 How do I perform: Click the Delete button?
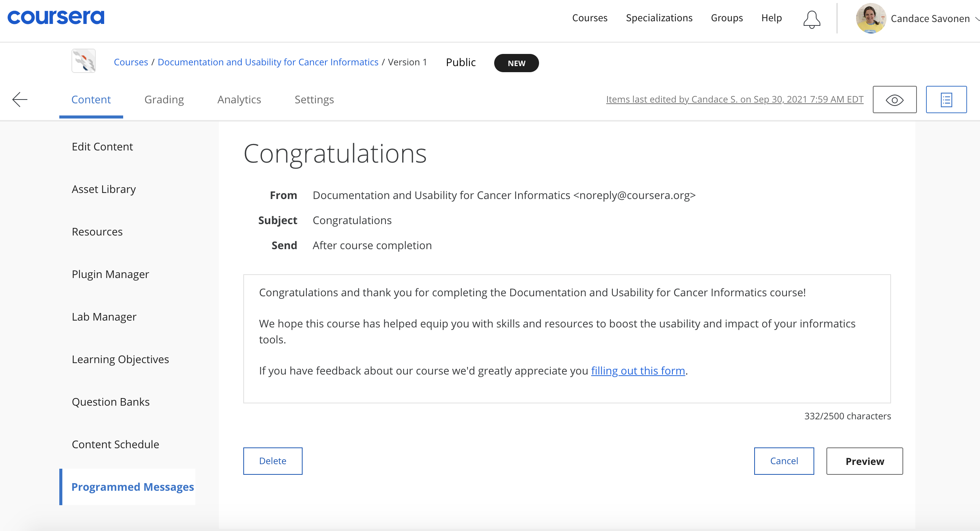273,461
